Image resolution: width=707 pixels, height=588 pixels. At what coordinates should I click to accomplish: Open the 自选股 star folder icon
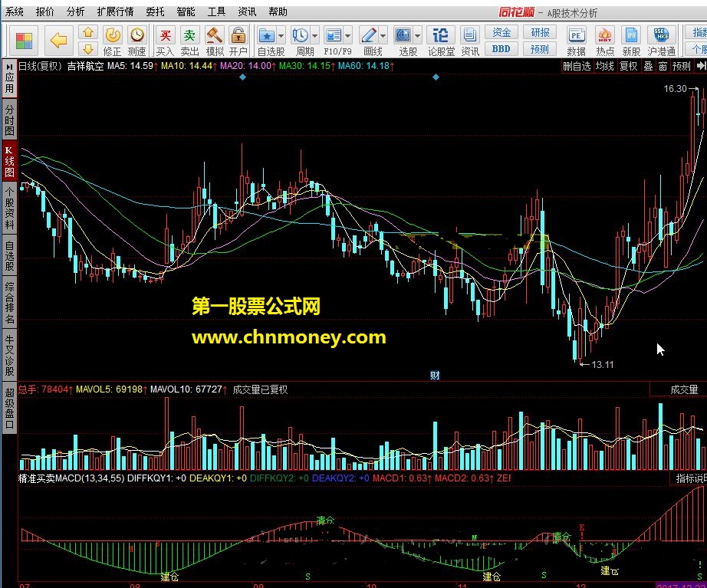point(267,35)
